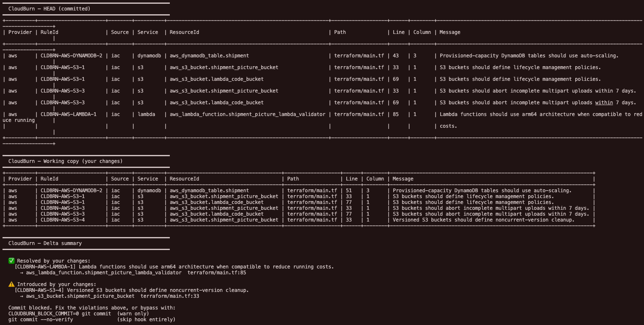Click aws_lambda_function.shipment_picture_lambda_validator in HEAD table
Viewport: 644px width, 325px height.
(247, 114)
